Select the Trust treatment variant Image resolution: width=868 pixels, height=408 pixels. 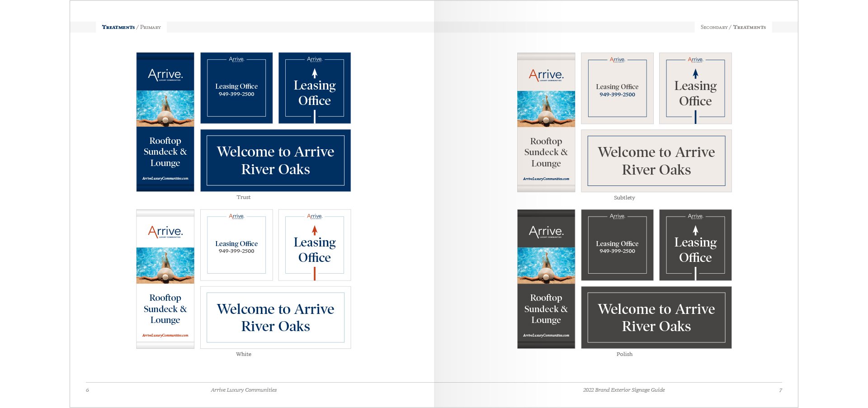(x=243, y=197)
